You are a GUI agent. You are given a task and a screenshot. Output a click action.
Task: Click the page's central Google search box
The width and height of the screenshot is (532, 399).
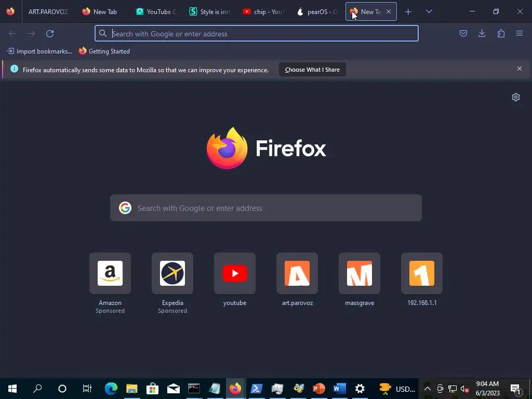[266, 208]
